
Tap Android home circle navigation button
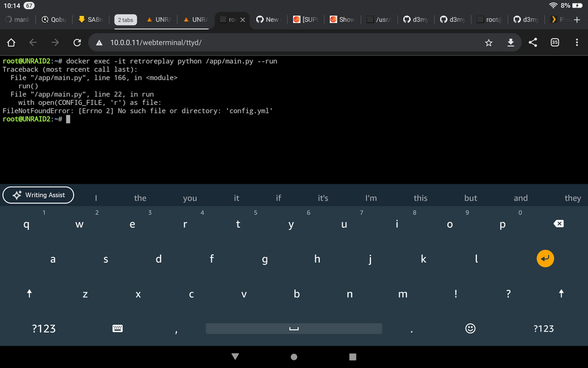pyautogui.click(x=294, y=357)
